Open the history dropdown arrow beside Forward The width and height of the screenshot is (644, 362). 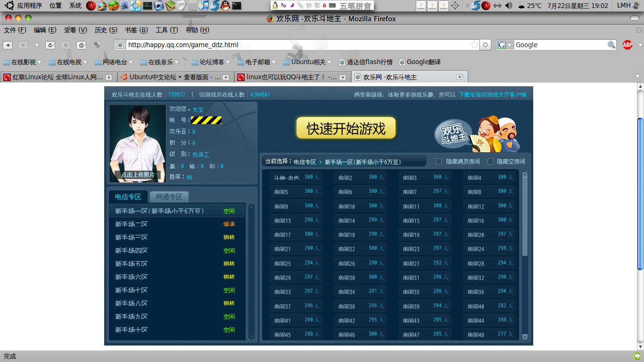click(36, 45)
